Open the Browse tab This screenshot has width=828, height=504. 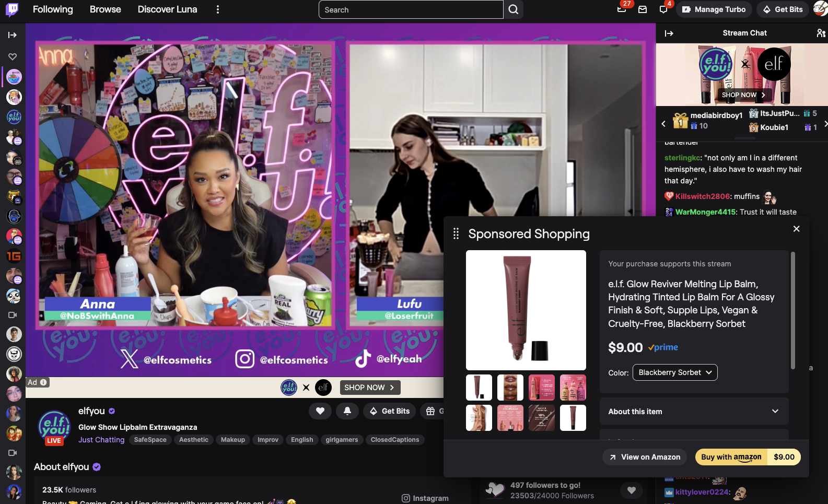[x=105, y=9]
